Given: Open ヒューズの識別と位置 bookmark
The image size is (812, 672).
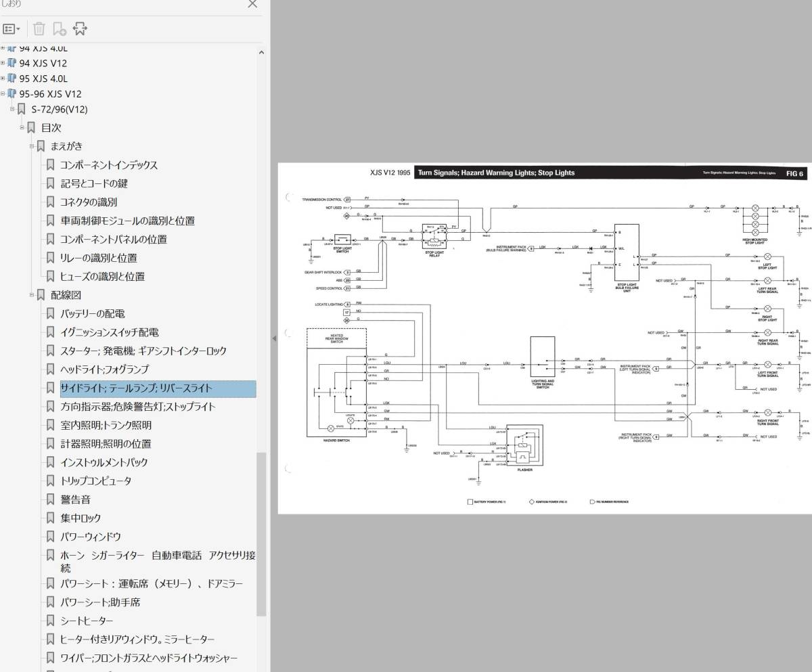Looking at the screenshot, I should (x=102, y=276).
